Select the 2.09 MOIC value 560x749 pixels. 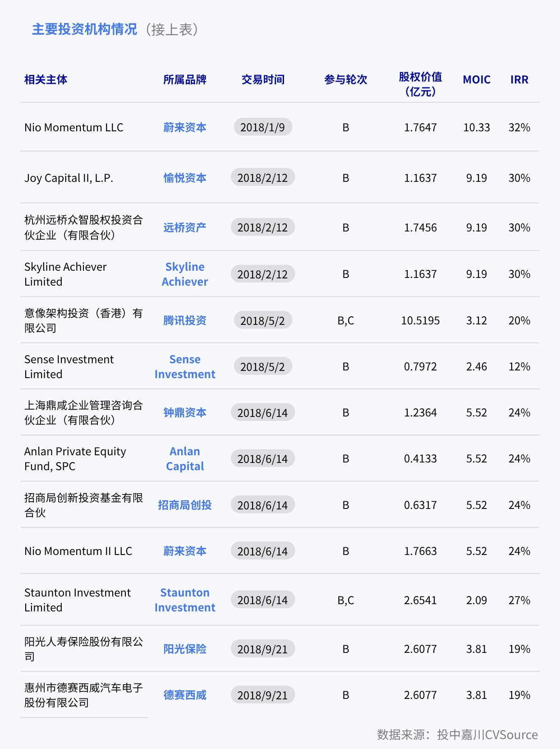477,600
